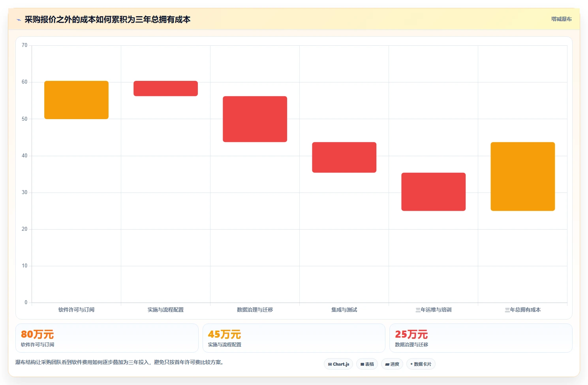Click y-axis tick value 30
The height and width of the screenshot is (385, 588).
point(24,192)
